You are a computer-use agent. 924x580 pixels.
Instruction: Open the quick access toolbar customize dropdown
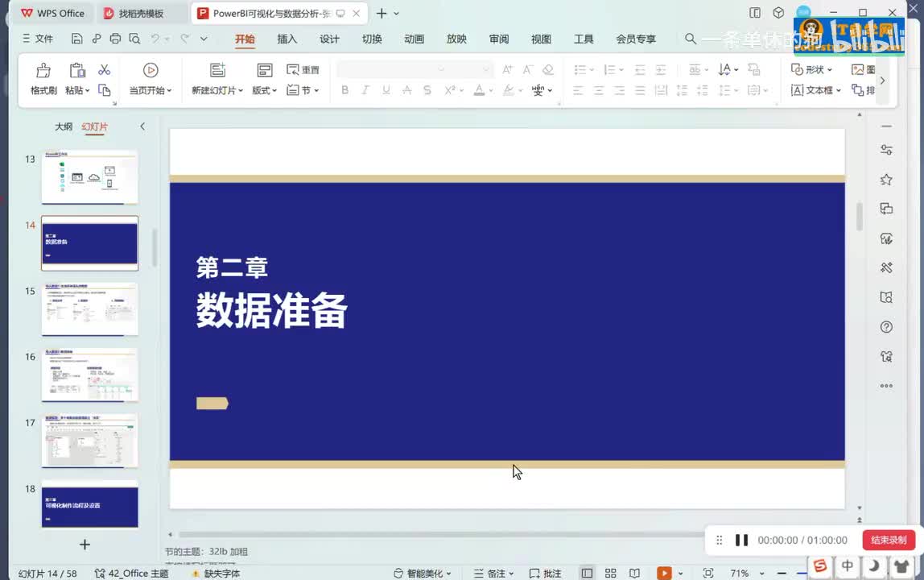[x=204, y=39]
